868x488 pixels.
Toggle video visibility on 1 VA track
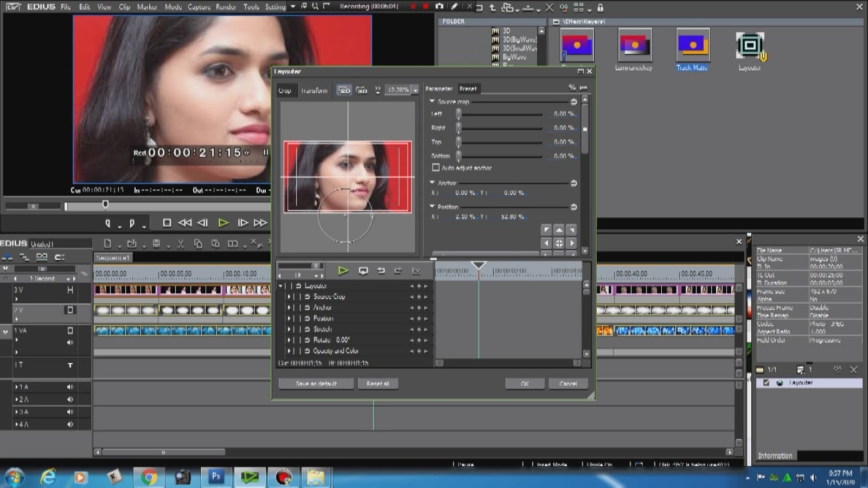point(70,330)
